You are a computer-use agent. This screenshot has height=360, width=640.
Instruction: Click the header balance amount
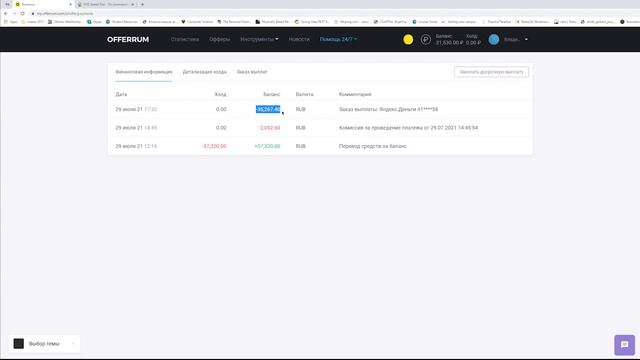tap(449, 42)
